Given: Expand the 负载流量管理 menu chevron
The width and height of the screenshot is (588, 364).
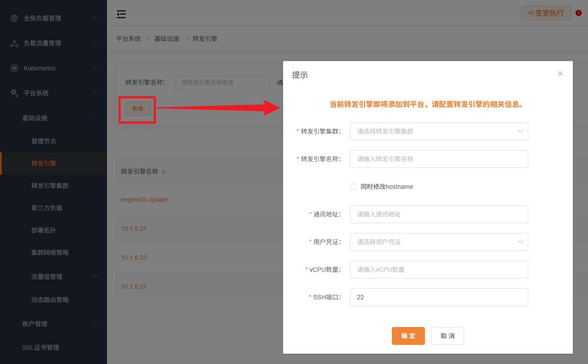Looking at the screenshot, I should [95, 43].
